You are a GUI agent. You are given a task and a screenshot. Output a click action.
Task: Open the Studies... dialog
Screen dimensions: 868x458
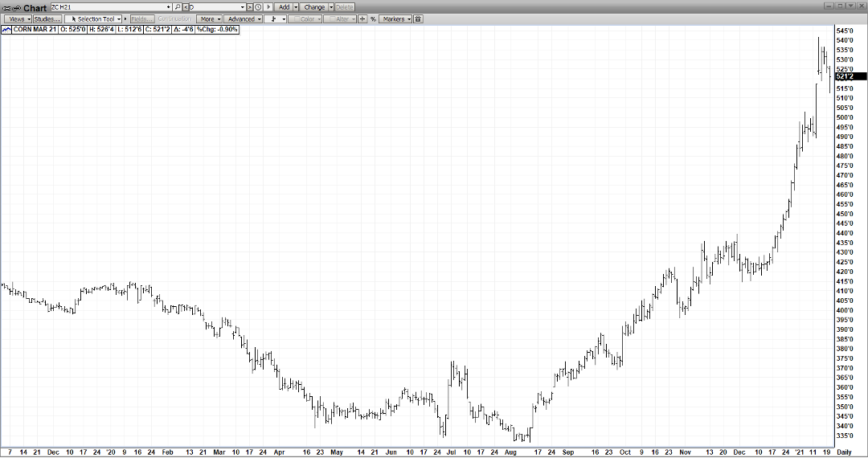47,18
